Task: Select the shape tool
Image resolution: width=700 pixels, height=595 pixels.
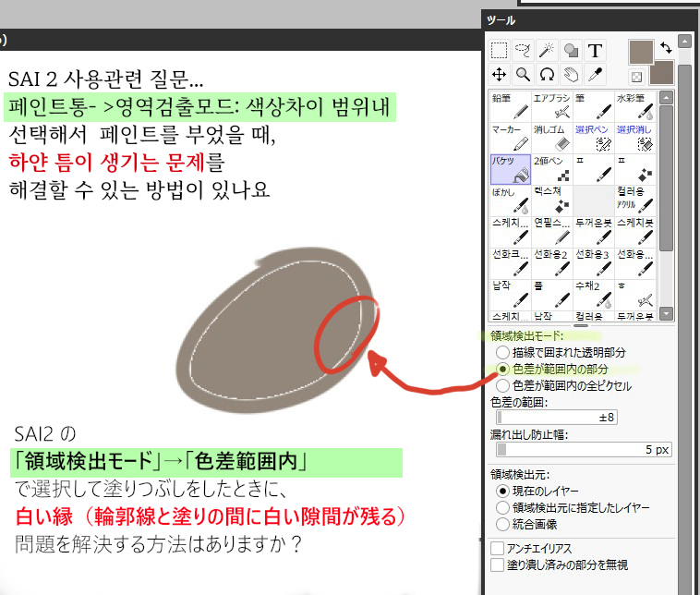Action: coord(571,51)
